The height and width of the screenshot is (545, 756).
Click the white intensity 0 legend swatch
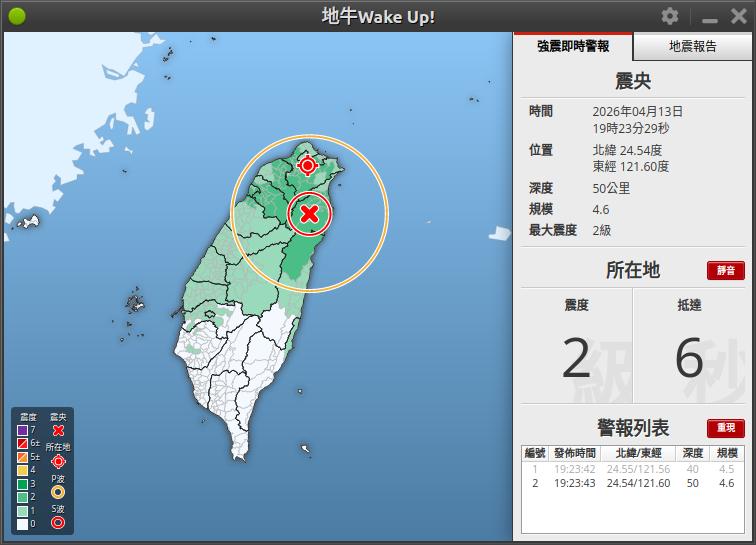click(x=22, y=524)
